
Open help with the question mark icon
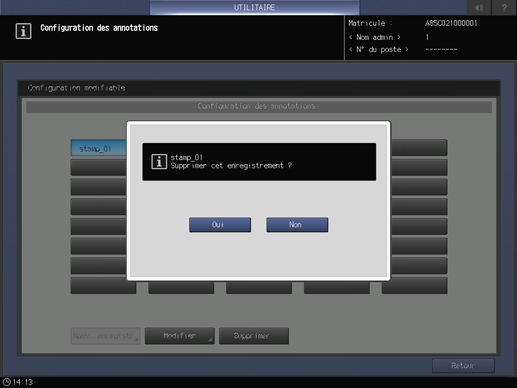tap(504, 7)
